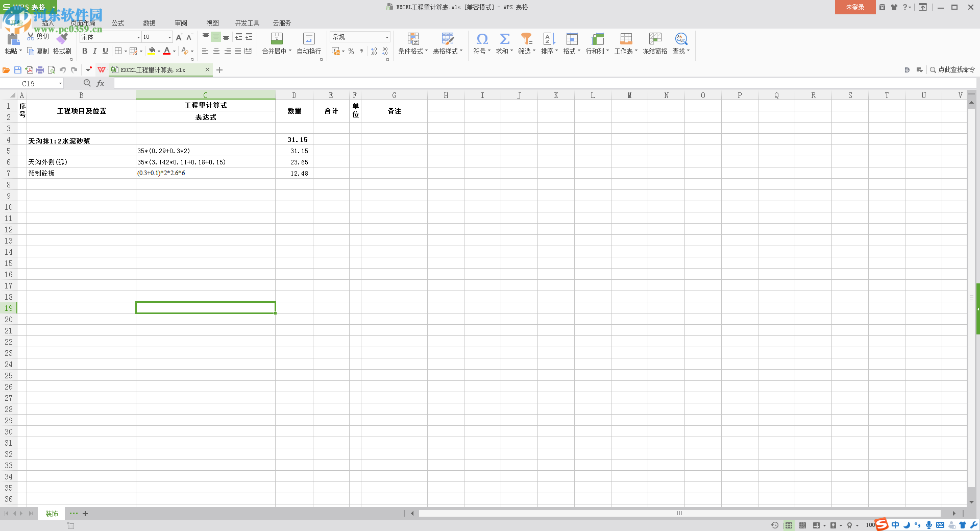This screenshot has height=531, width=980.
Task: Click the Filter (筛选) funnel icon
Action: [x=526, y=39]
